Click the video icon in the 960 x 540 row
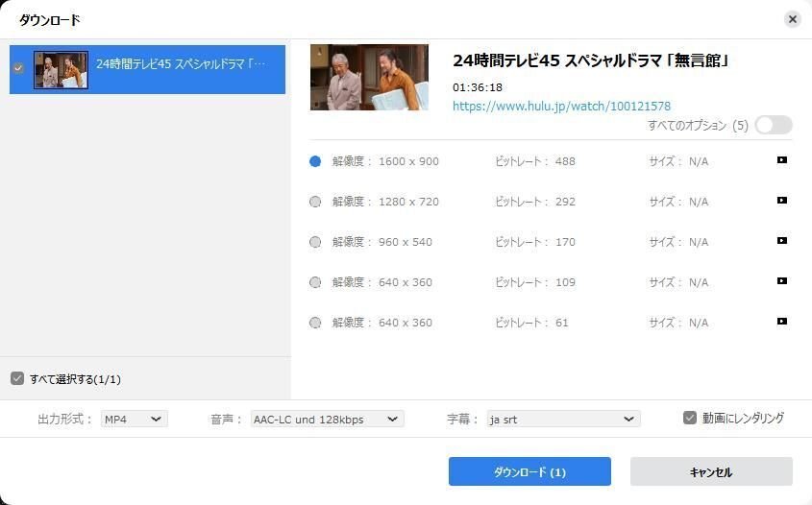 [782, 241]
